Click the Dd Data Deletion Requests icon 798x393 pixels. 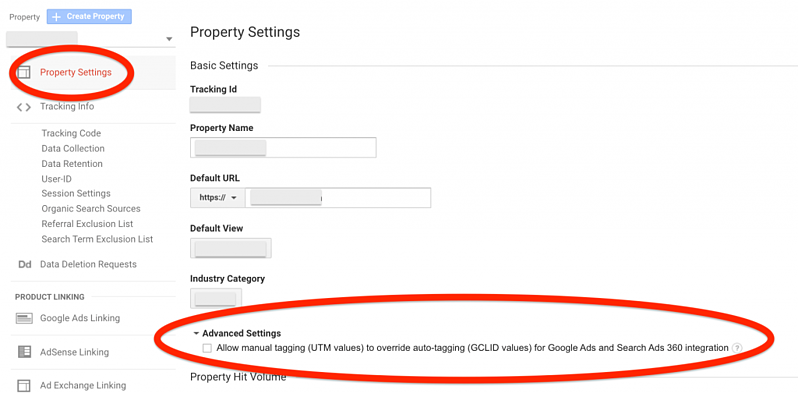tap(24, 264)
